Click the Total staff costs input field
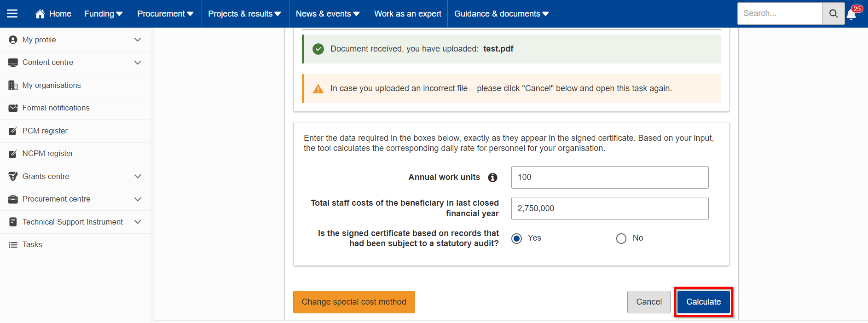The height and width of the screenshot is (323, 868). [610, 208]
